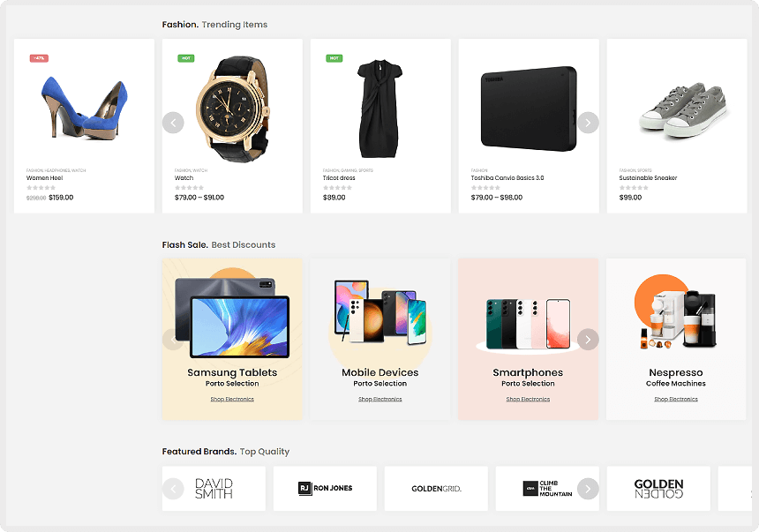Click the David Smith brand logo
The width and height of the screenshot is (759, 532).
tap(214, 489)
